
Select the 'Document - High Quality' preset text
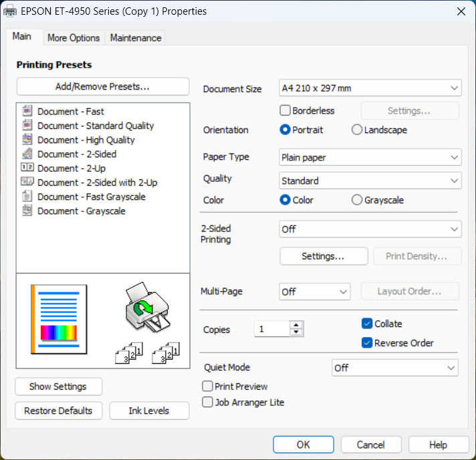86,140
